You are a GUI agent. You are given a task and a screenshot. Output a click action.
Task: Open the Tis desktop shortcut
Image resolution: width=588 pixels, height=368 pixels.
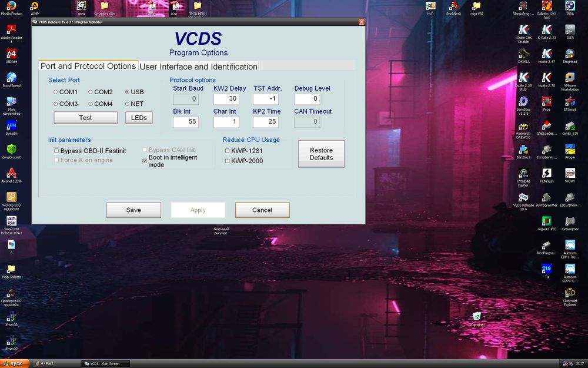click(x=546, y=271)
